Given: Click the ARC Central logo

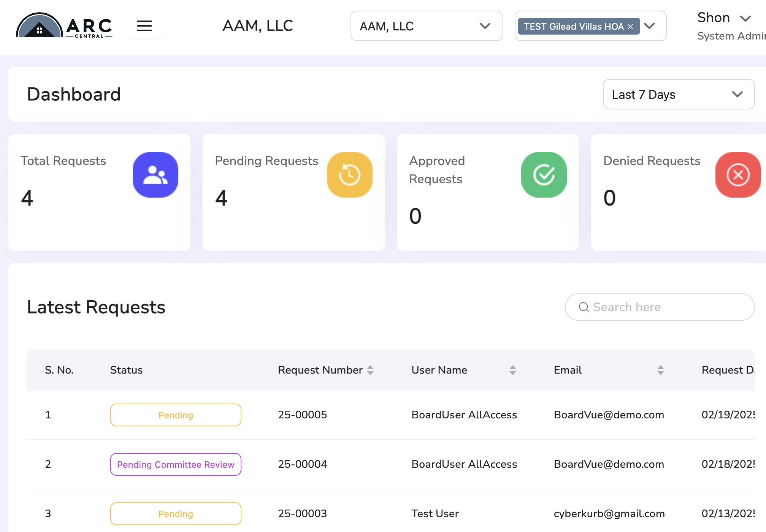Looking at the screenshot, I should pos(64,25).
